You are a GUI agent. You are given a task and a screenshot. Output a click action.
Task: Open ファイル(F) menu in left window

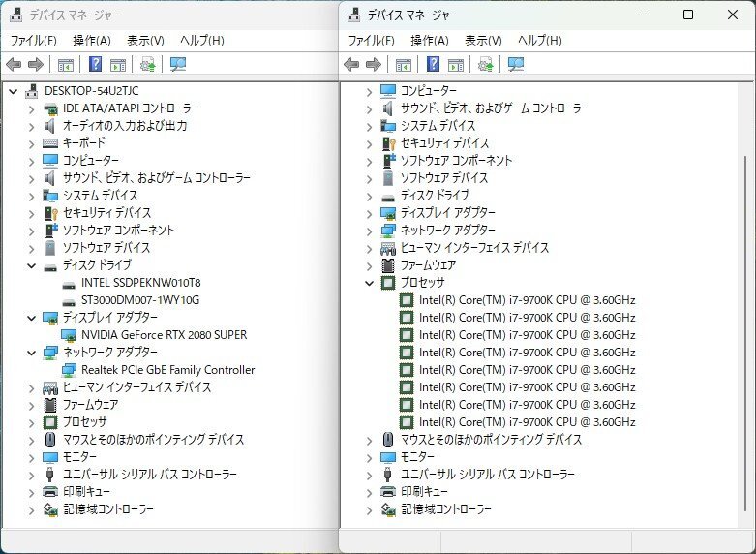pos(33,41)
